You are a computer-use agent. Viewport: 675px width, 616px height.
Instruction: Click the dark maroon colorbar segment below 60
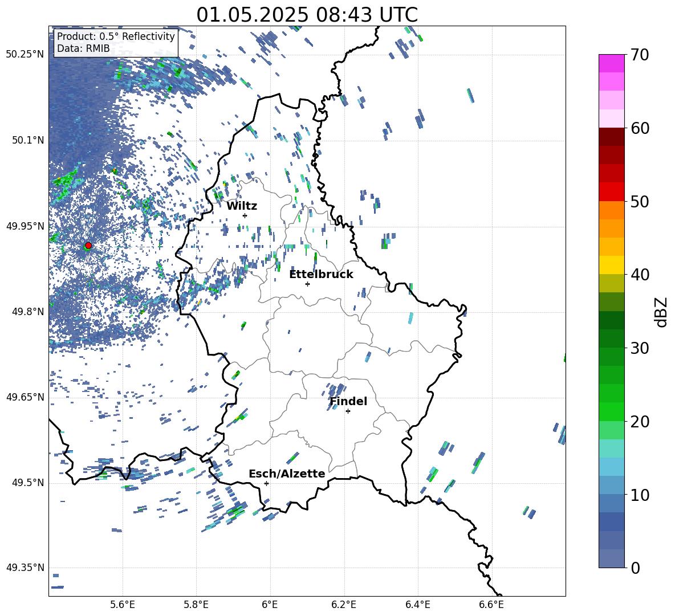(x=611, y=137)
